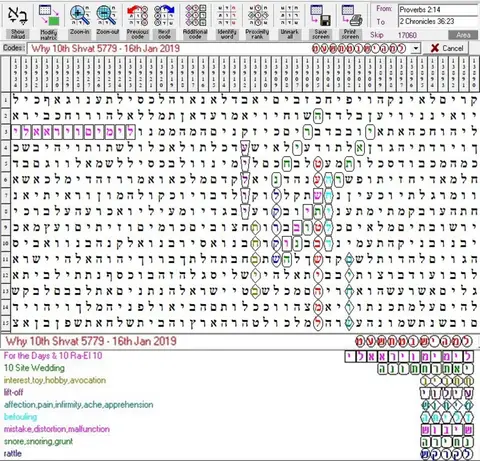The image size is (480, 461).
Task: Go to the Next code
Action: 164,15
